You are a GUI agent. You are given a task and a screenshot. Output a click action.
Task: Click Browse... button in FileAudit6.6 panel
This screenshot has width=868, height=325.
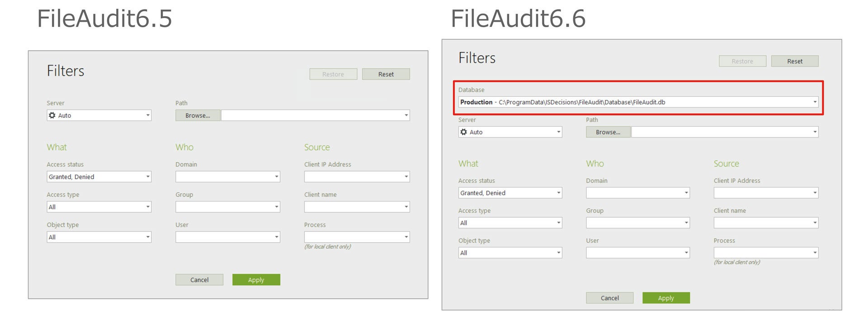coord(608,132)
